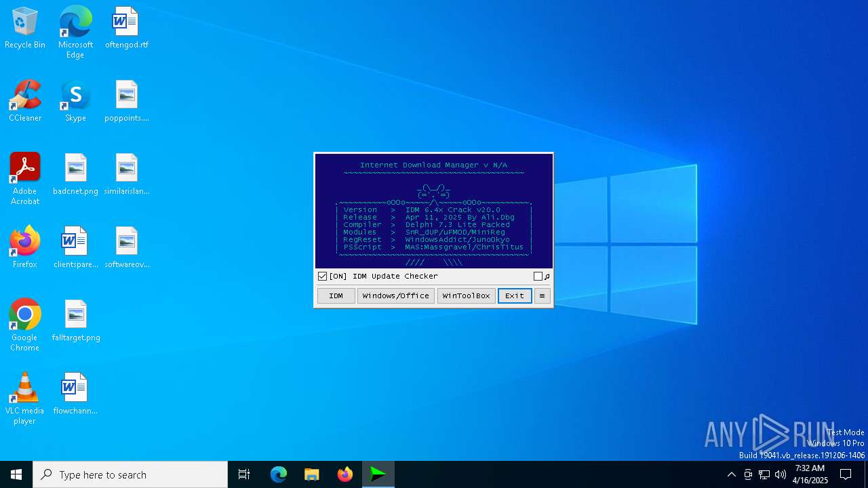The width and height of the screenshot is (868, 488).
Task: Open the hamburger menu button
Action: [542, 296]
